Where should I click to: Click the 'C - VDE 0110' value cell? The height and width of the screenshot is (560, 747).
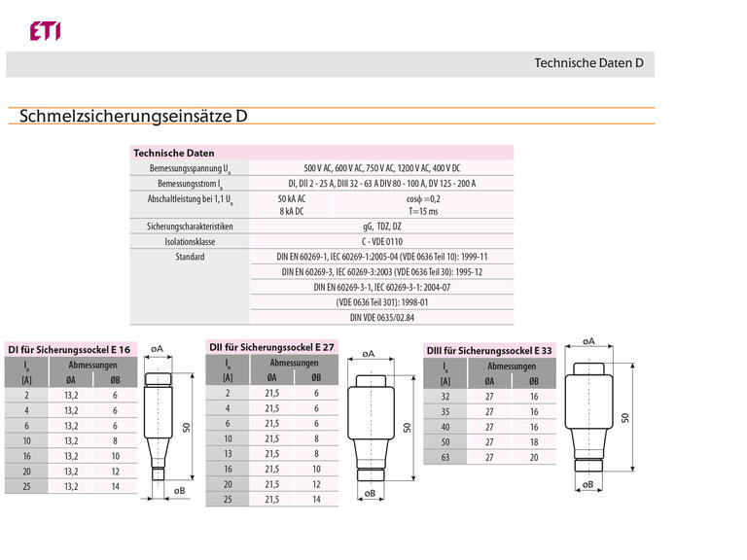pos(382,241)
